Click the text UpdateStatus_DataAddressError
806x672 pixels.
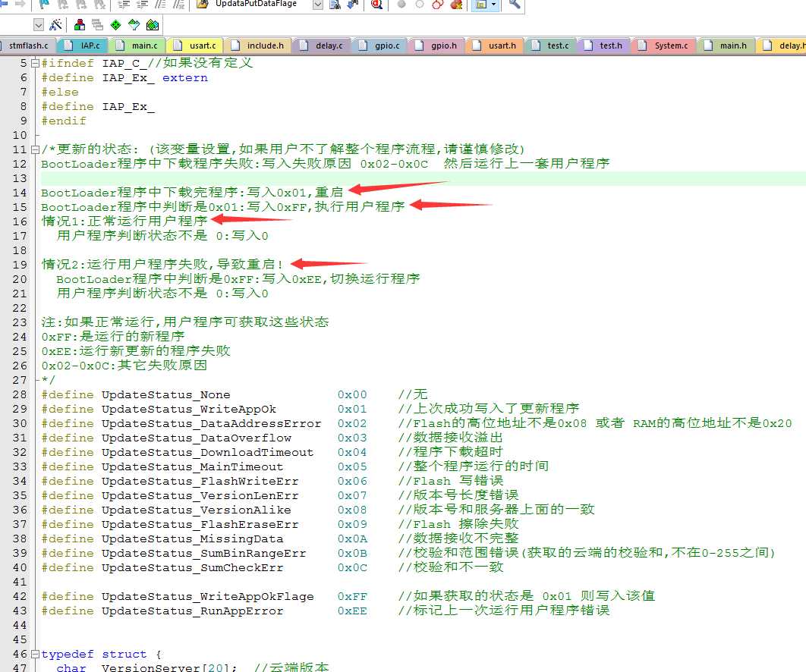tap(211, 424)
